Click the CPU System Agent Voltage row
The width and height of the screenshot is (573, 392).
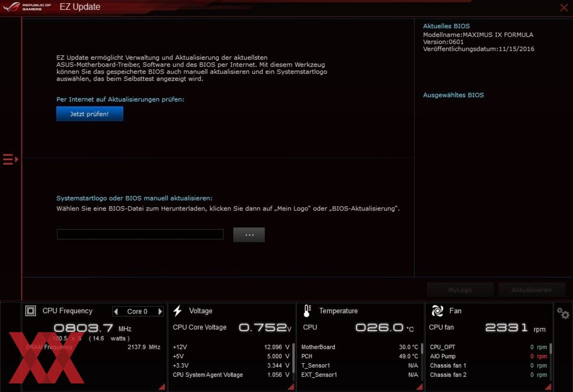(x=231, y=375)
